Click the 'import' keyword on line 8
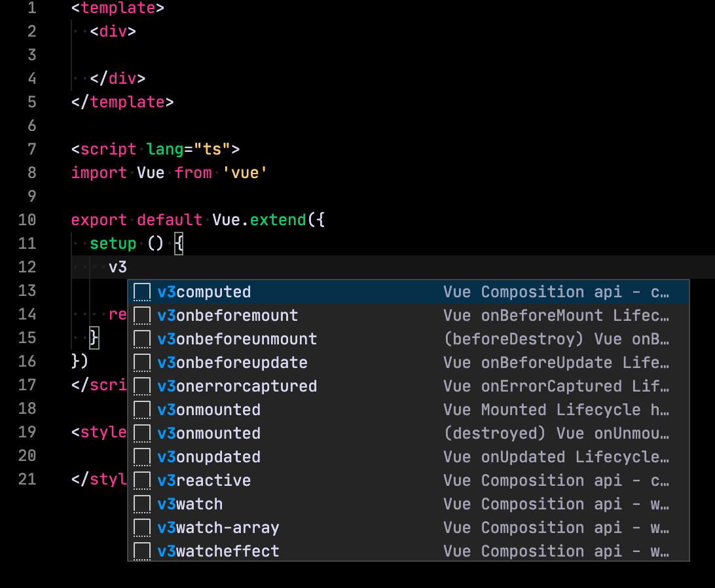The height and width of the screenshot is (588, 715). click(99, 173)
